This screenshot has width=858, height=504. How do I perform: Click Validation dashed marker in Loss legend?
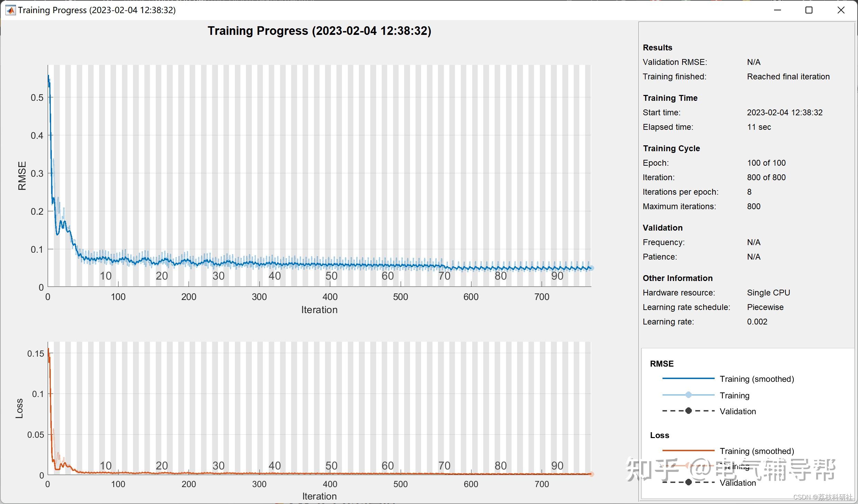click(x=688, y=482)
